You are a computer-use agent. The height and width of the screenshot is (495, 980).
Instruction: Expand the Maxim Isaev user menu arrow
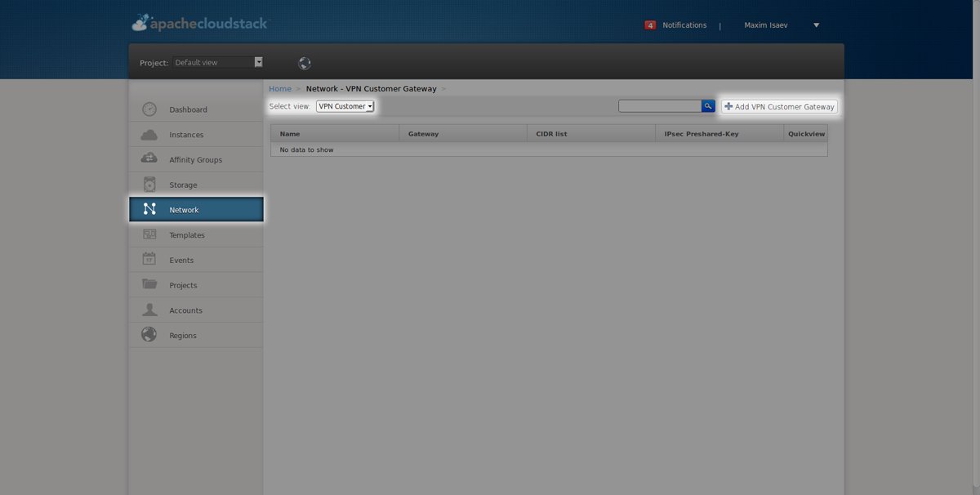coord(816,25)
